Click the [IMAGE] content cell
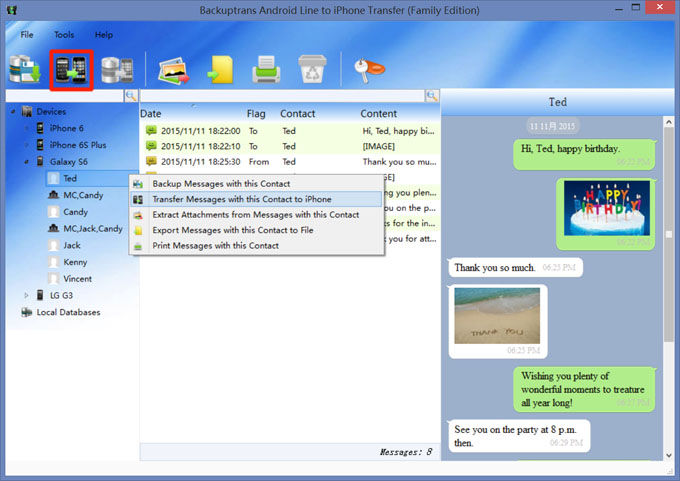 (379, 147)
